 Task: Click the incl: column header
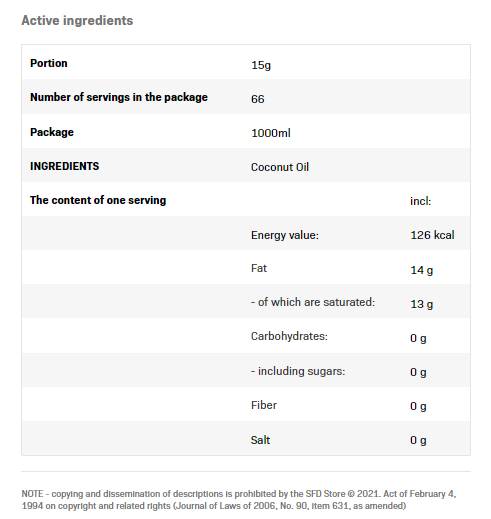pyautogui.click(x=420, y=201)
